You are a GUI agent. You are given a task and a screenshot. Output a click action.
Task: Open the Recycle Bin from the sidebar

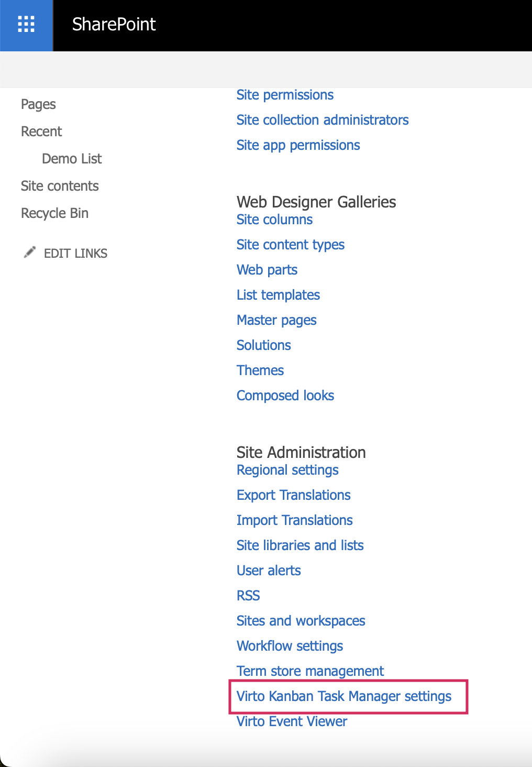(54, 213)
